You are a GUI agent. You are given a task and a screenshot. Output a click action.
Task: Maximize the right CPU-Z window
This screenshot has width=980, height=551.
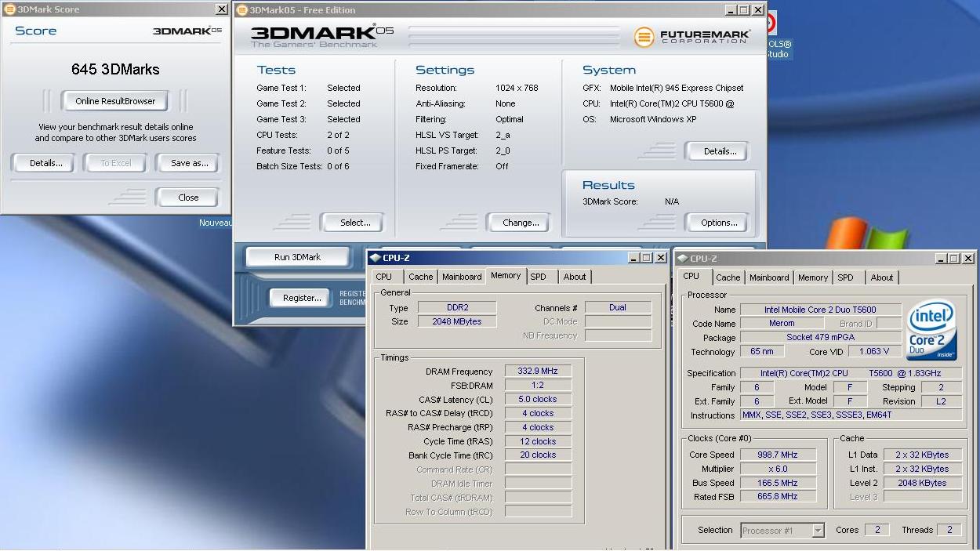pyautogui.click(x=954, y=259)
